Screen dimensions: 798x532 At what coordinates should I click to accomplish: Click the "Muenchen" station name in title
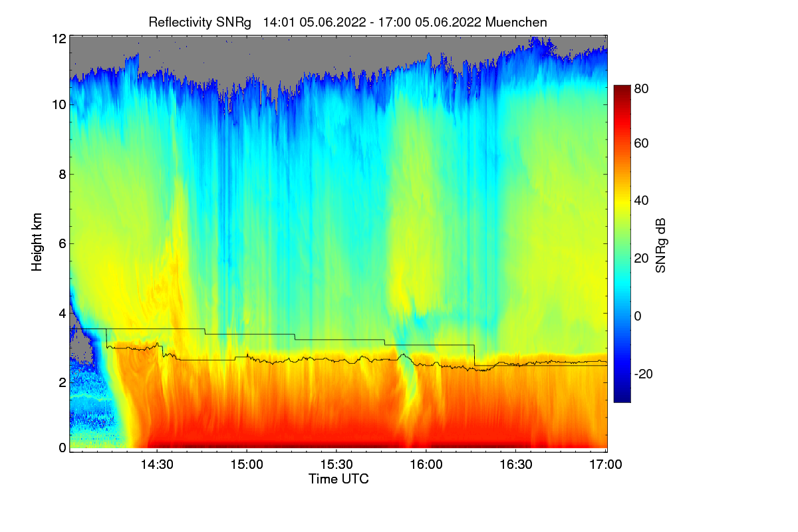516,22
